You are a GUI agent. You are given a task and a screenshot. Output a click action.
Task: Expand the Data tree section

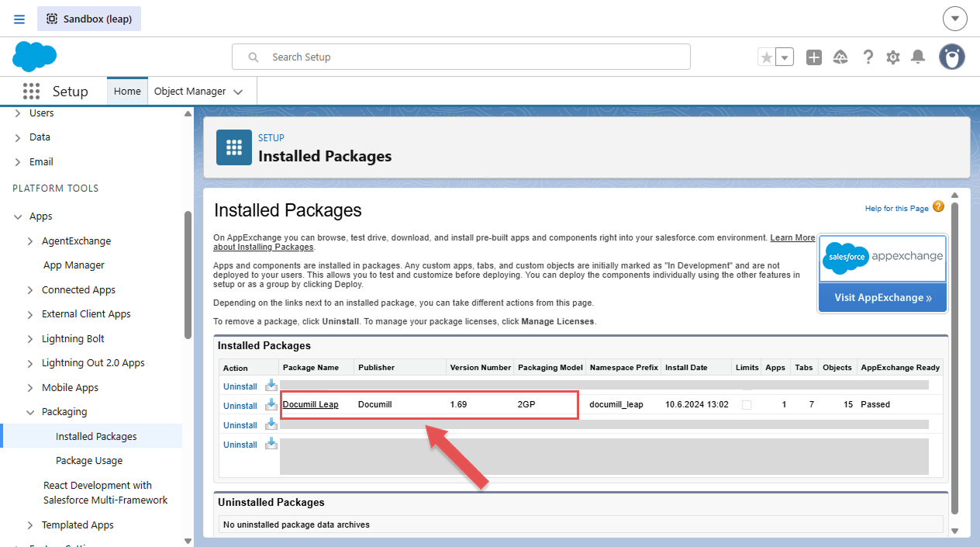[x=17, y=137]
